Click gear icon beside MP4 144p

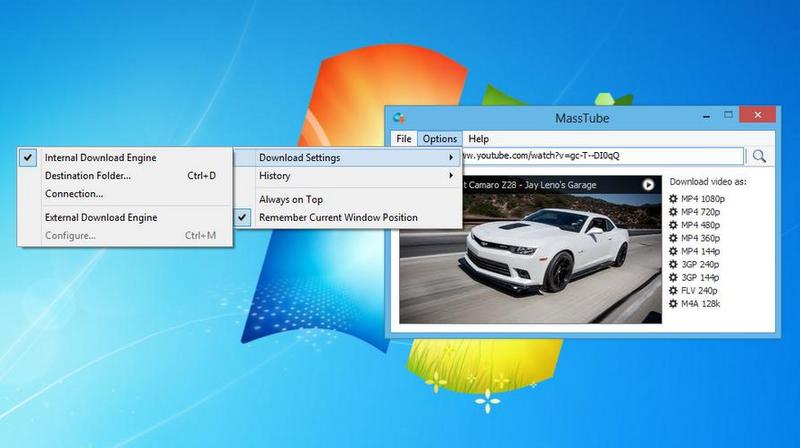coord(673,251)
